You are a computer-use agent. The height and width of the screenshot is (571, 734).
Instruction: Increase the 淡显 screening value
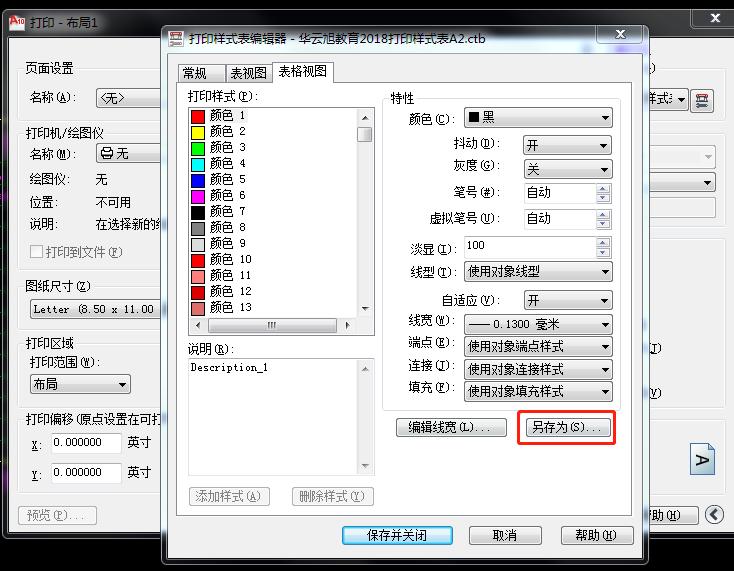tap(603, 242)
